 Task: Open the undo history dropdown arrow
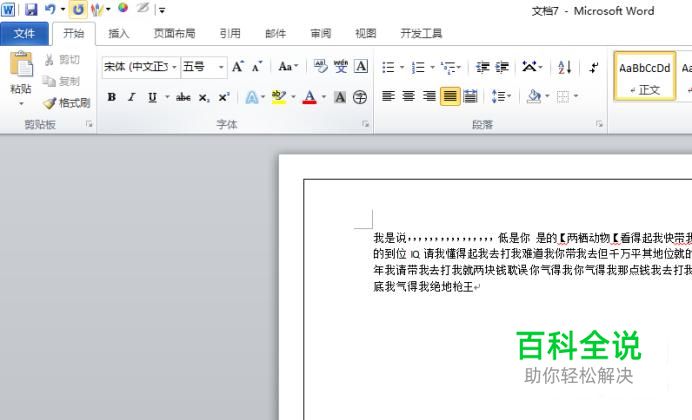pos(63,9)
